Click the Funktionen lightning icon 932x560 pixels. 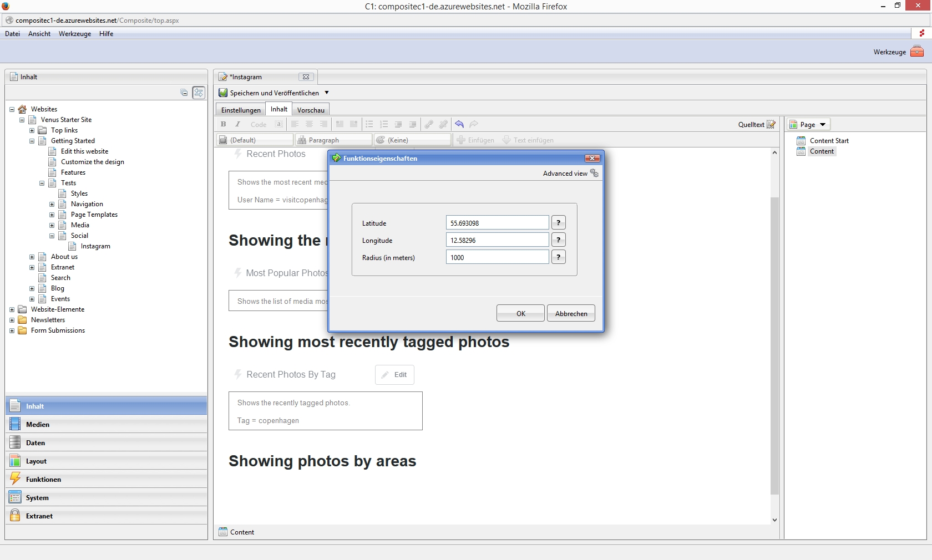tap(16, 479)
